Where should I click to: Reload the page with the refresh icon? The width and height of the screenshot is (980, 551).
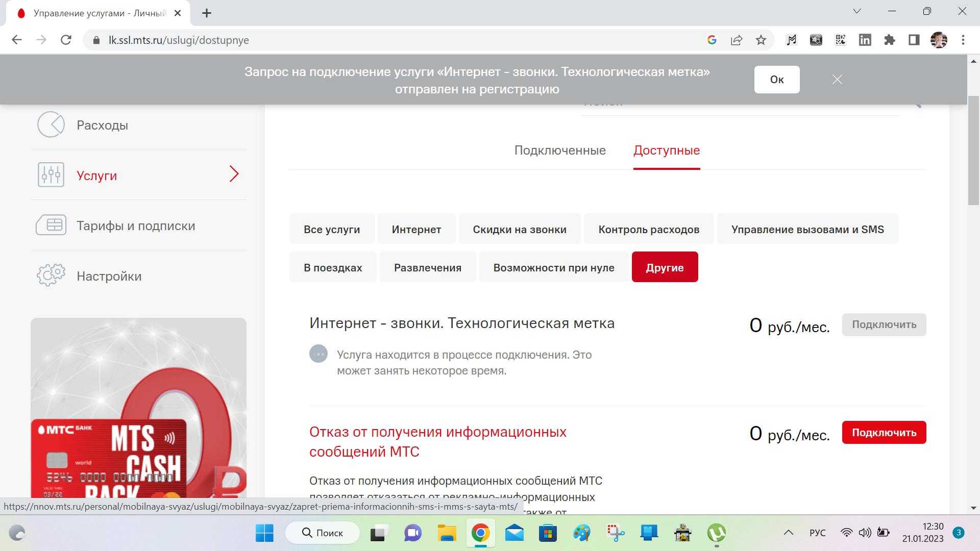point(66,40)
